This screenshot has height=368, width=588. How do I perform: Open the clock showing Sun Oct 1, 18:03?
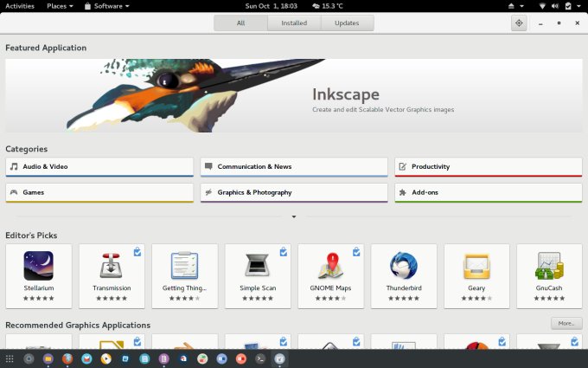(x=272, y=6)
